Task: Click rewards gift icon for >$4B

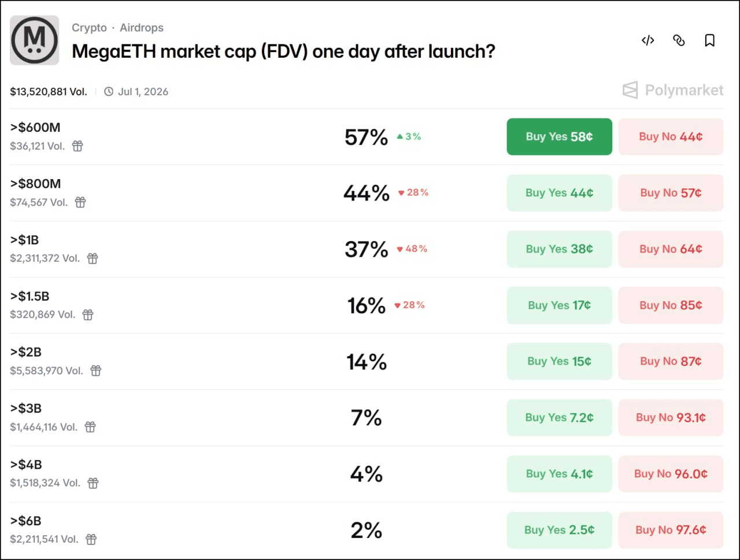Action: [93, 483]
